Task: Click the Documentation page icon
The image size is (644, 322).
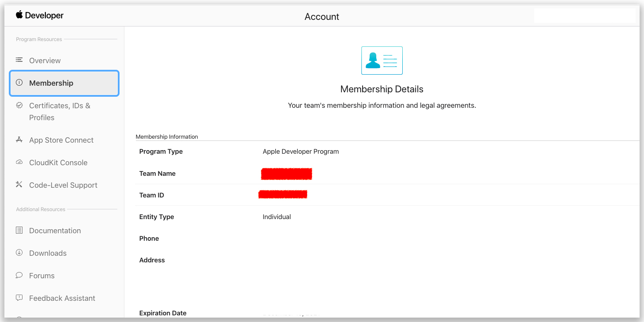Action: [19, 230]
